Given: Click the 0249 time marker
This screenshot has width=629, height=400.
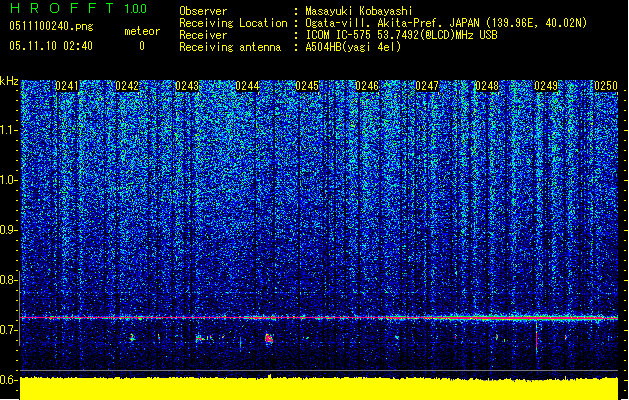Looking at the screenshot, I should click(x=546, y=86).
